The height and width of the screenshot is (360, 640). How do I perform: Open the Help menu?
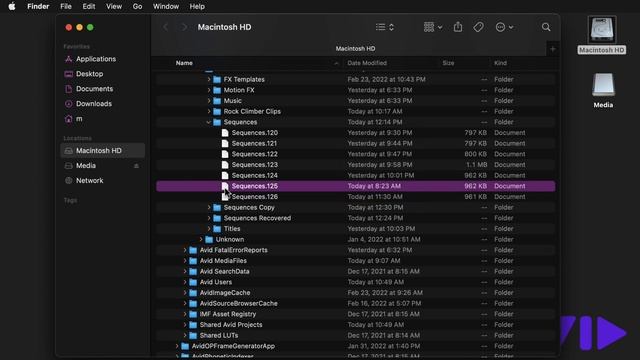click(x=197, y=7)
